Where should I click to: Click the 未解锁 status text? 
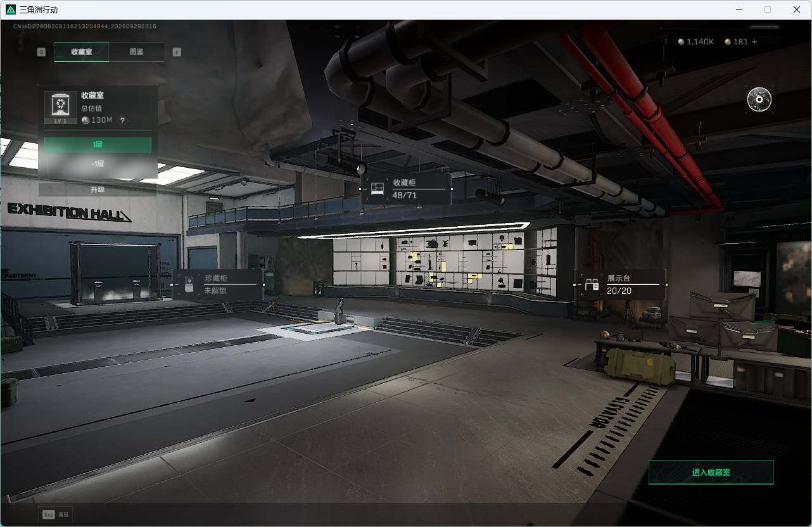(215, 291)
